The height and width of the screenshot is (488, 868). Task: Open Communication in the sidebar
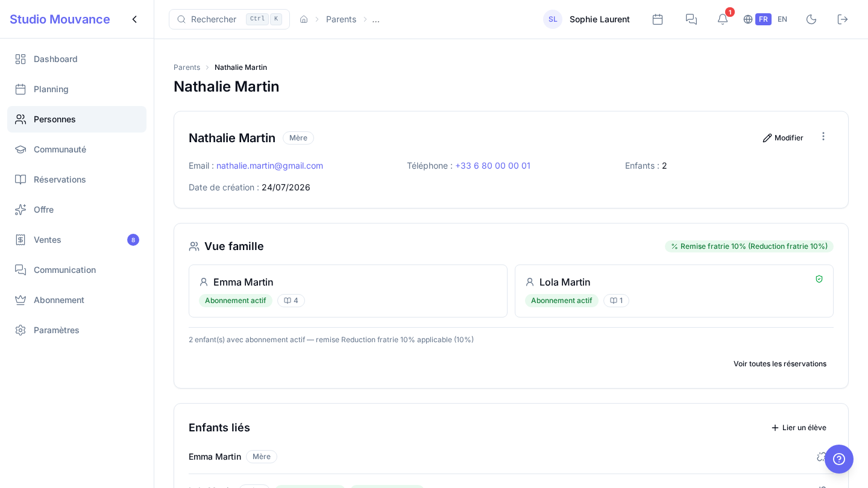(77, 270)
